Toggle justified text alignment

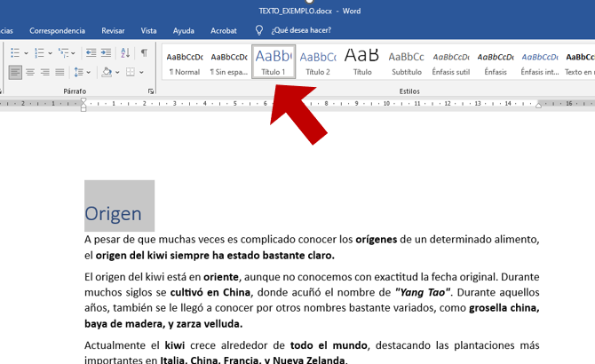[x=59, y=72]
